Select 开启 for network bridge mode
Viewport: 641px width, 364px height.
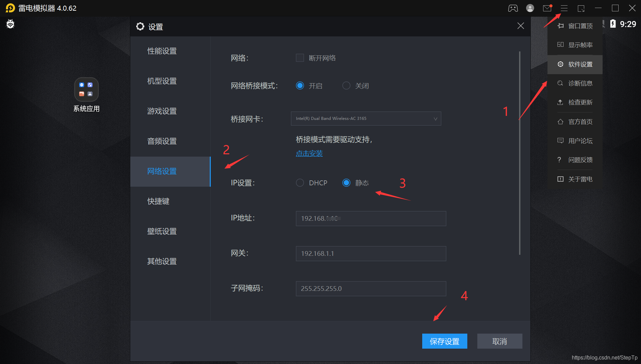click(300, 85)
